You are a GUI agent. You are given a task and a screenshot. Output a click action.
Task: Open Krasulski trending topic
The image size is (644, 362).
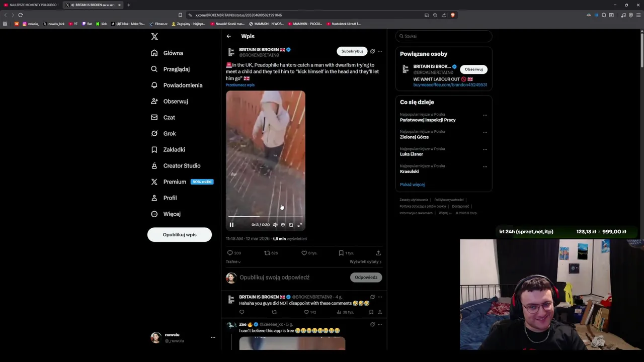[409, 171]
